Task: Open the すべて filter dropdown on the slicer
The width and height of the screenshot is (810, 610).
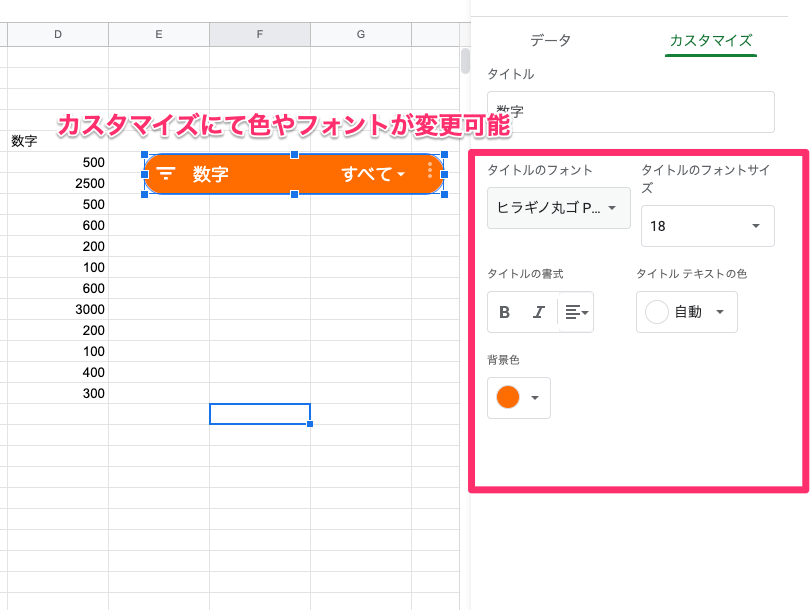Action: coord(373,174)
